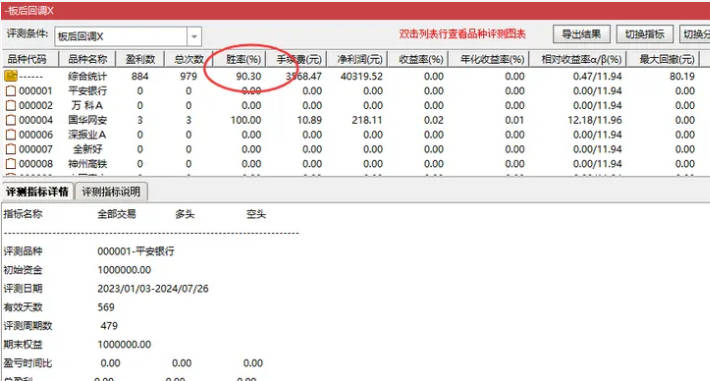This screenshot has height=381, width=710.
Task: Click the 3568.47 fee value
Action: click(303, 76)
